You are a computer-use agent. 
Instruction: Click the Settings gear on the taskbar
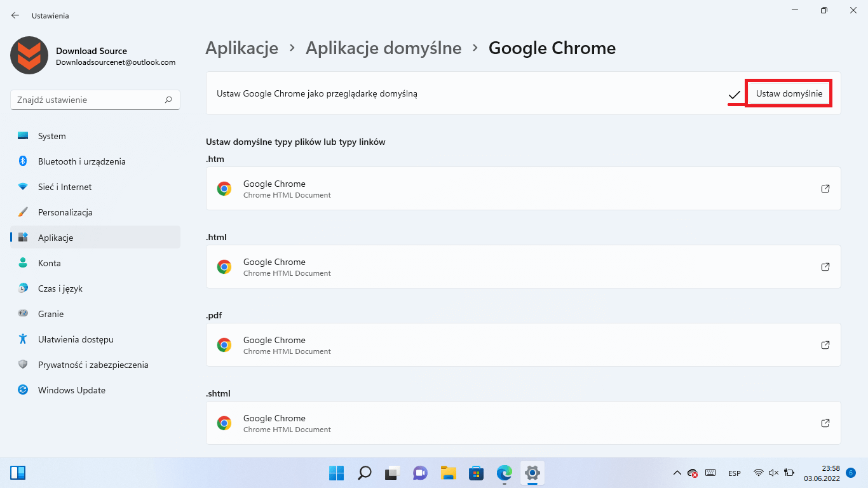(x=532, y=473)
